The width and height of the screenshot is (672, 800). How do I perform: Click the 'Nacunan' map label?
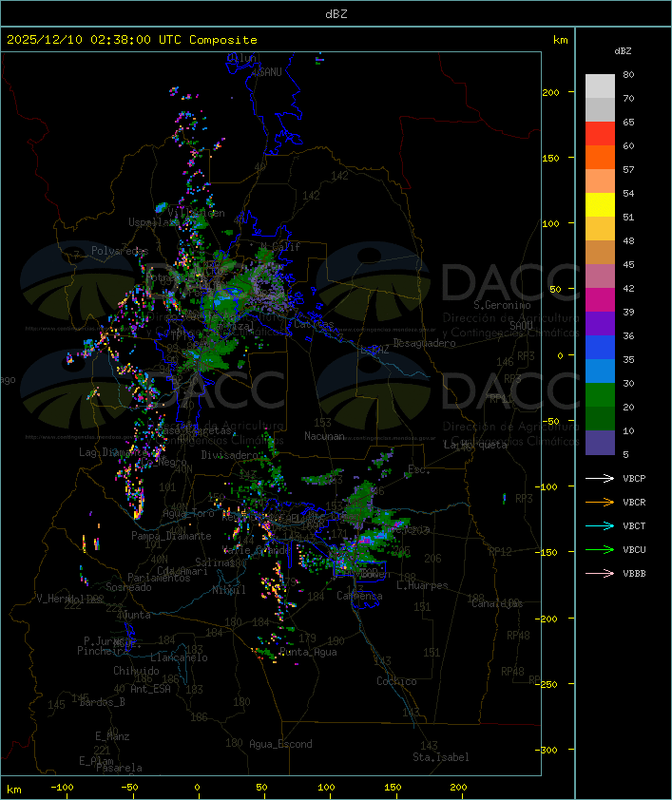[x=324, y=436]
